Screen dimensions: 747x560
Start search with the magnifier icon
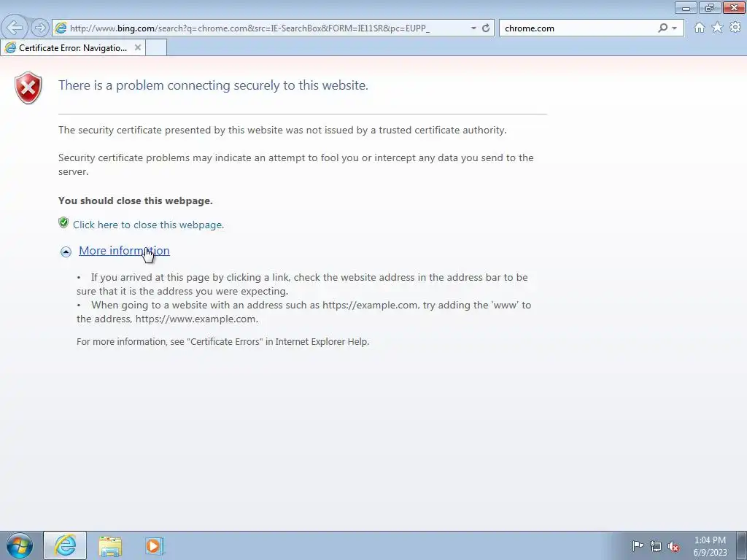pos(662,28)
